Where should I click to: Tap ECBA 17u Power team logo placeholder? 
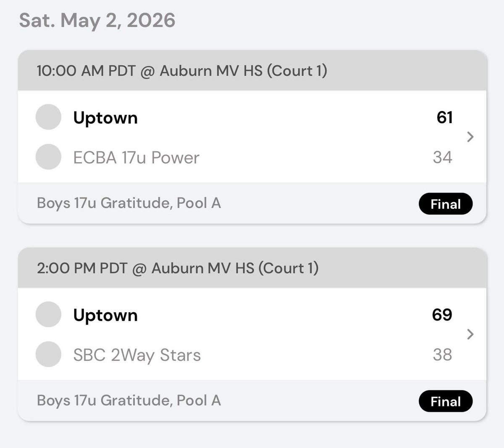click(49, 157)
